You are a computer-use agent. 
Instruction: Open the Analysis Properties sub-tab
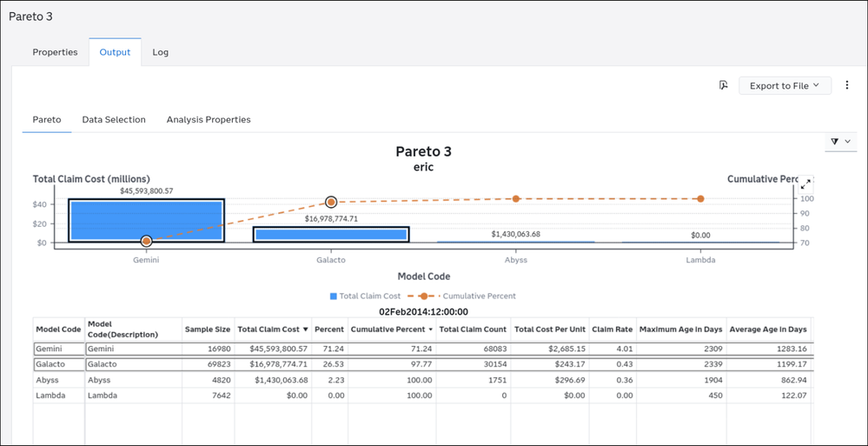(x=209, y=119)
